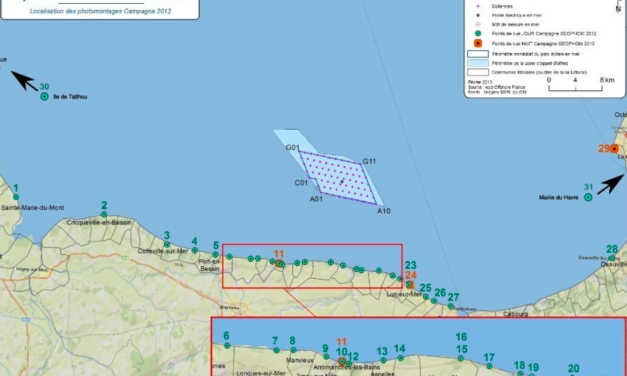
Task: Click viewpoint marker 2 at Cricqueville-en-Bessin
Action: pyautogui.click(x=104, y=214)
